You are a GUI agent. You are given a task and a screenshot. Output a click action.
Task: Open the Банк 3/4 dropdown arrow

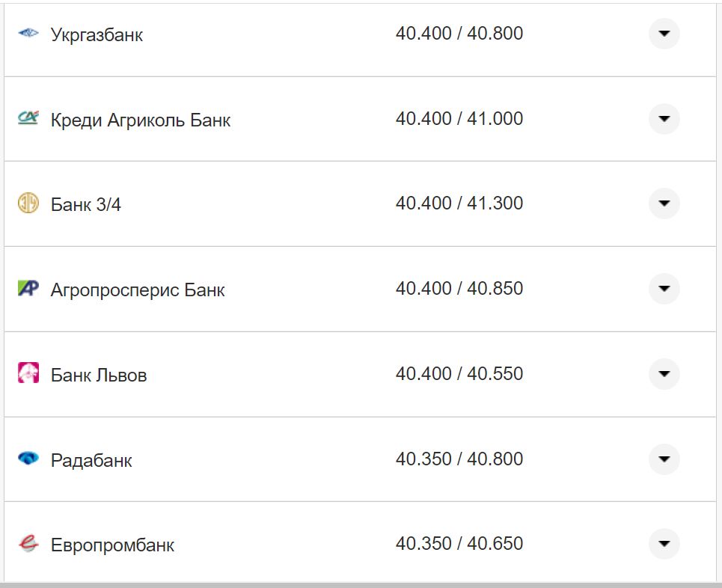(x=664, y=203)
